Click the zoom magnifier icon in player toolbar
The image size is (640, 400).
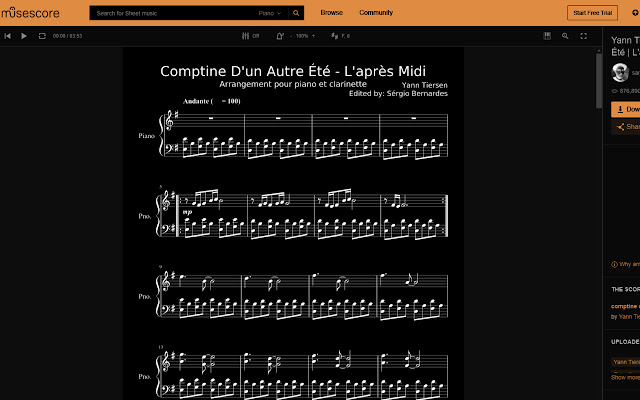(565, 36)
